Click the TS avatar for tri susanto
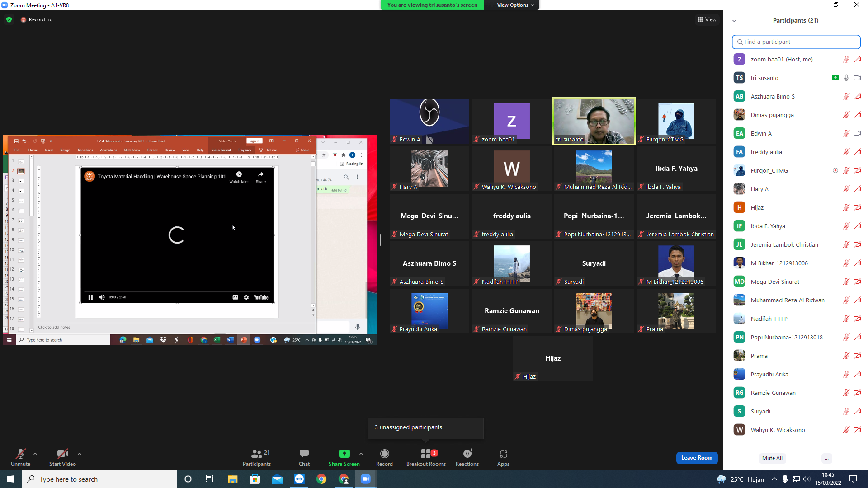The width and height of the screenshot is (868, 488). [740, 78]
